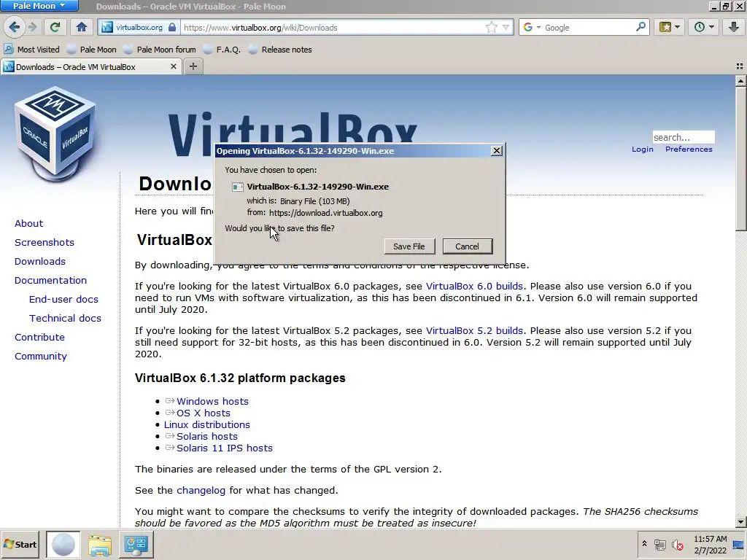Open the Contribute sidebar link
747x560 pixels.
pyautogui.click(x=39, y=337)
